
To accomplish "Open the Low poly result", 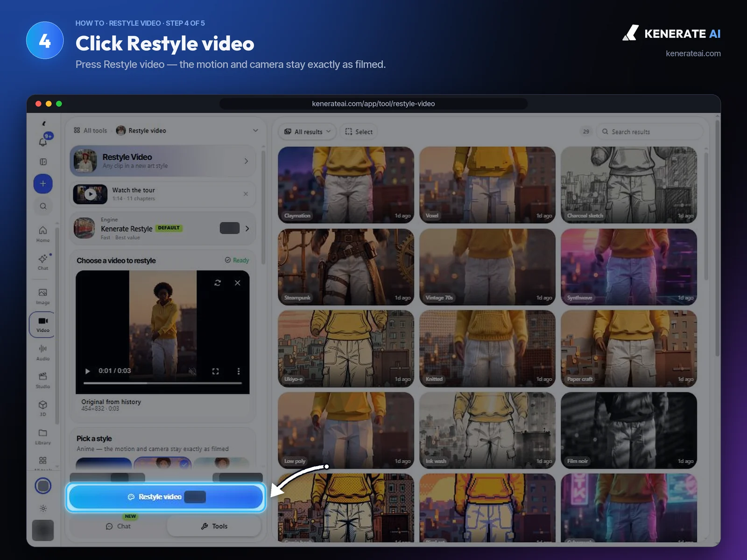I will coord(346,430).
